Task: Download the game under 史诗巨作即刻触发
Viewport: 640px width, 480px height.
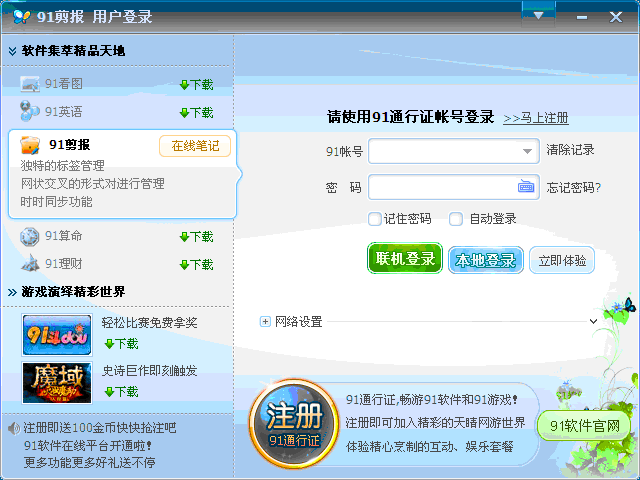Action: 122,392
